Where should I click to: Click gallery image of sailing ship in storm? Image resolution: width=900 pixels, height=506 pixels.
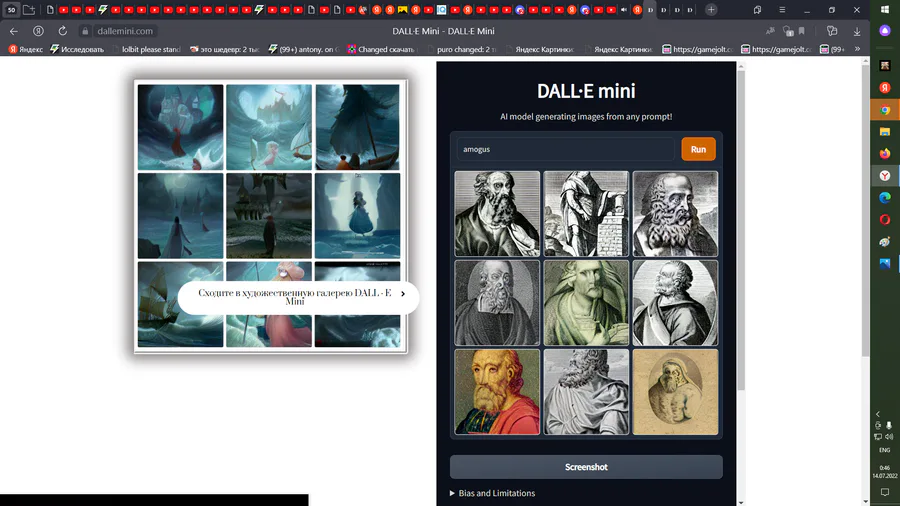point(180,304)
